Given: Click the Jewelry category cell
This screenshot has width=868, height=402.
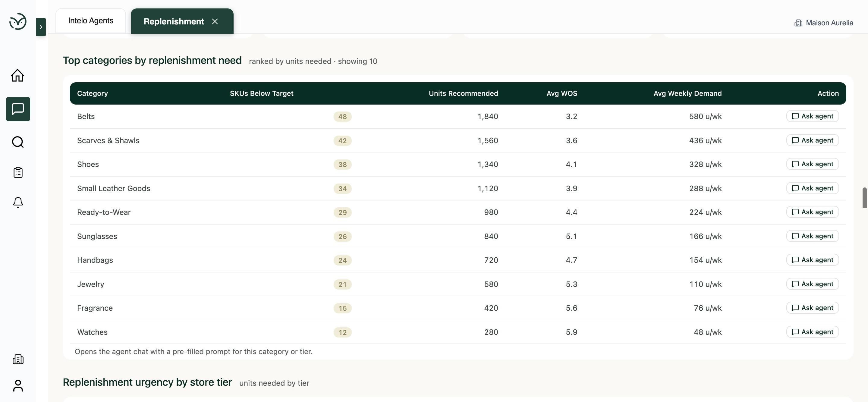Looking at the screenshot, I should coord(91,284).
